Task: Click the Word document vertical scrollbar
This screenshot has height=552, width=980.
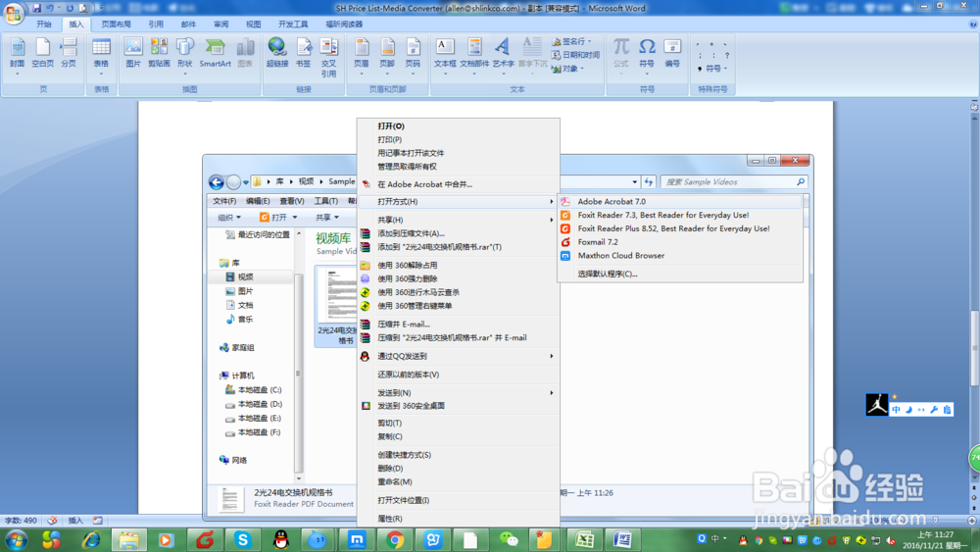Action: [974, 350]
